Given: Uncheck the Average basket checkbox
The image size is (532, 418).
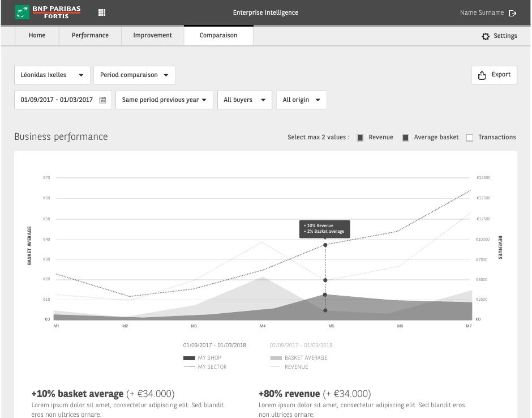Looking at the screenshot, I should [405, 138].
